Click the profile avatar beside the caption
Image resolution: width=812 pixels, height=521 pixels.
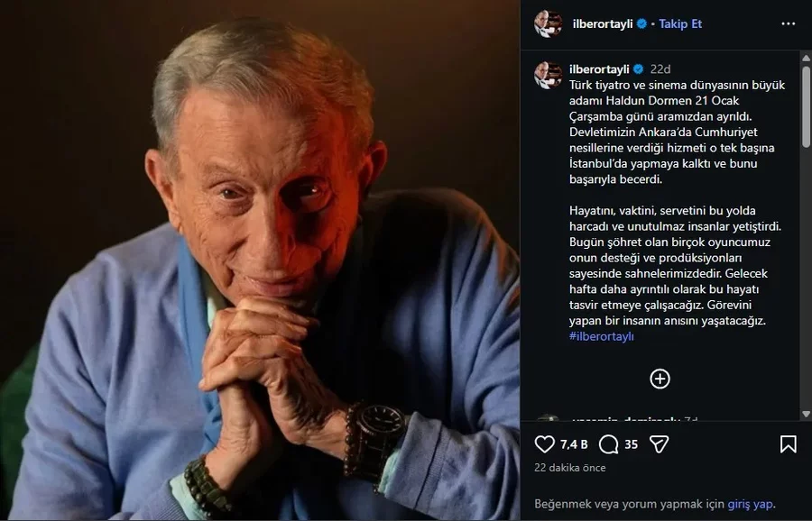[x=548, y=75]
